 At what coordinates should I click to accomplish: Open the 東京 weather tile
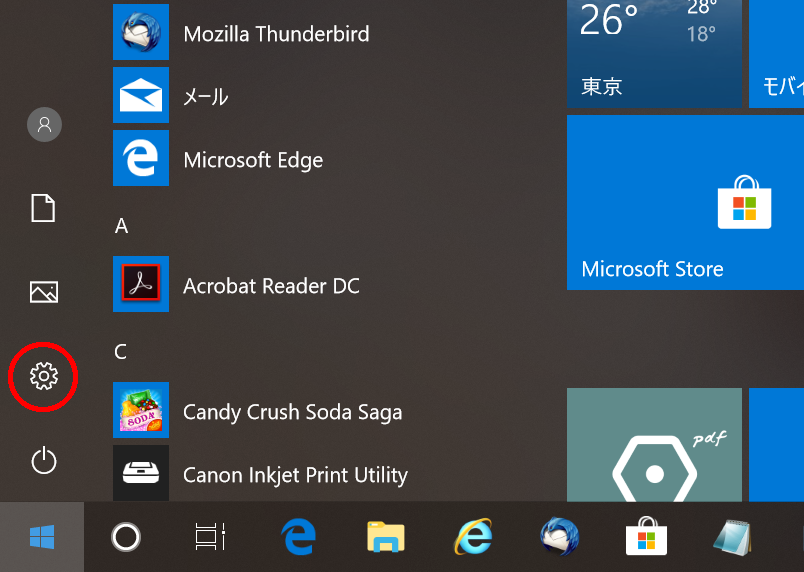[654, 54]
